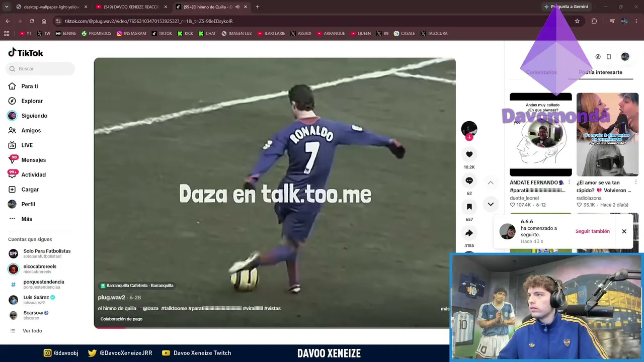The height and width of the screenshot is (362, 644).
Task: Open the KICK bookmark
Action: tap(186, 34)
